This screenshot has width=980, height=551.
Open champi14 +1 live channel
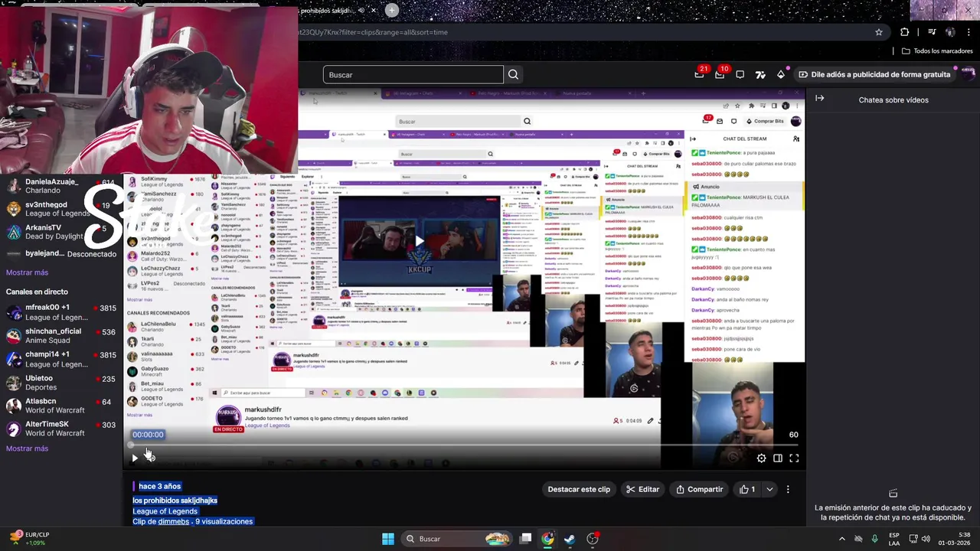coord(61,359)
